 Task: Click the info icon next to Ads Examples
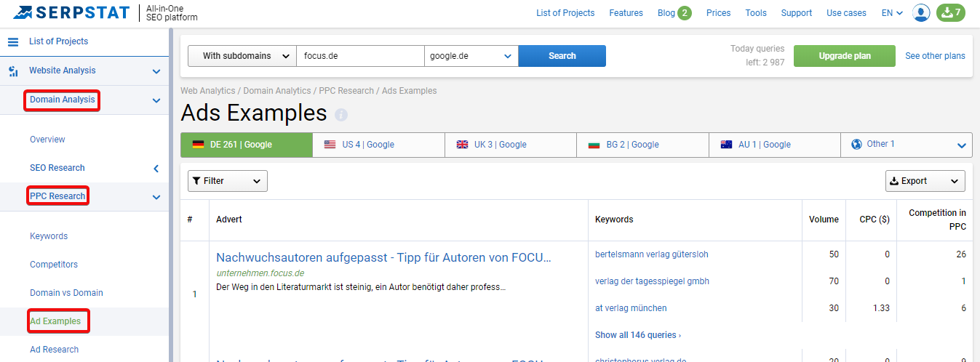[341, 115]
